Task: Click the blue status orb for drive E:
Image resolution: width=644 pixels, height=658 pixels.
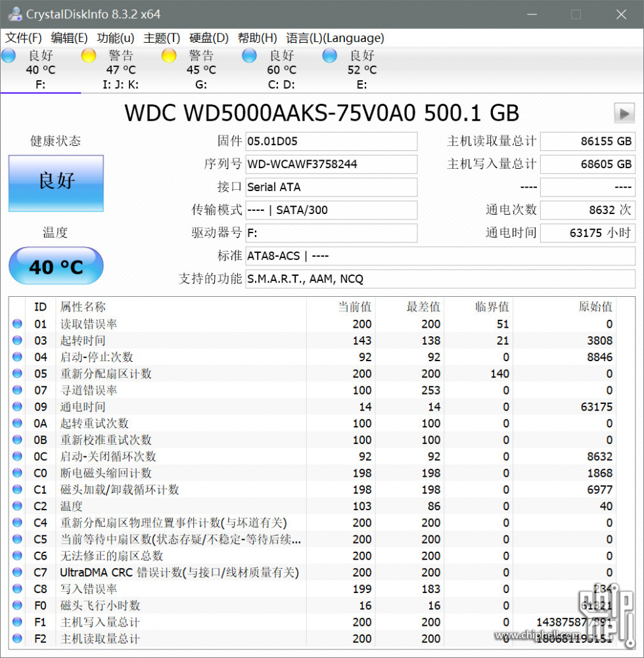Action: pyautogui.click(x=329, y=55)
